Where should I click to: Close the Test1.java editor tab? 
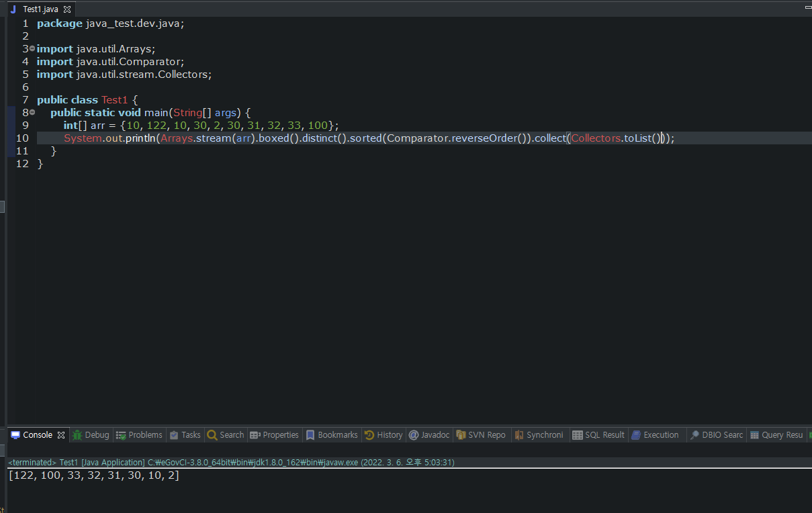tap(67, 9)
